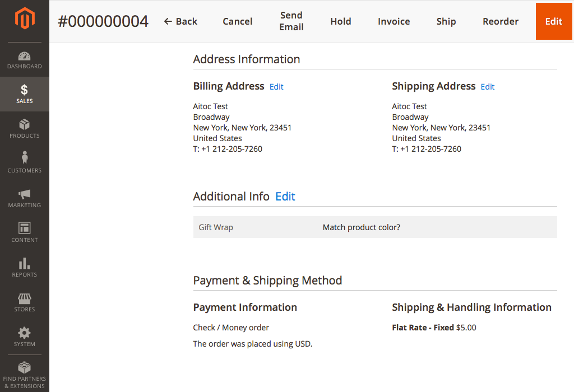Image resolution: width=574 pixels, height=392 pixels.
Task: Edit the Billing Address
Action: [x=276, y=87]
